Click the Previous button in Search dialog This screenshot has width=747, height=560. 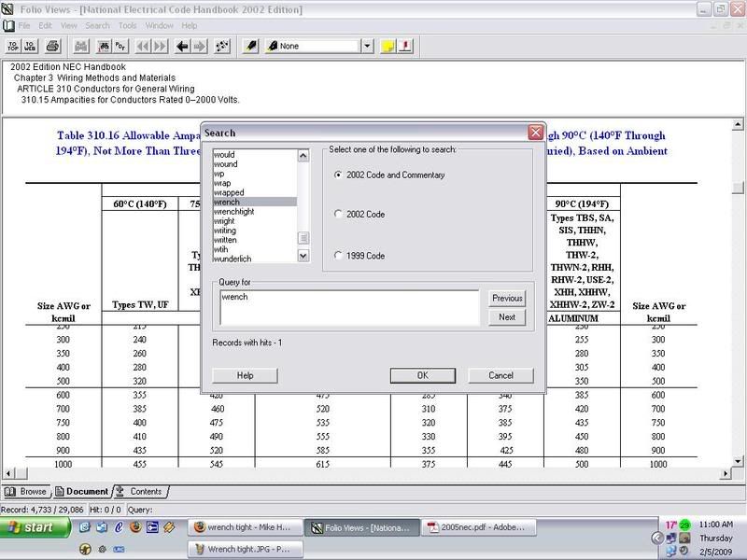pyautogui.click(x=507, y=298)
